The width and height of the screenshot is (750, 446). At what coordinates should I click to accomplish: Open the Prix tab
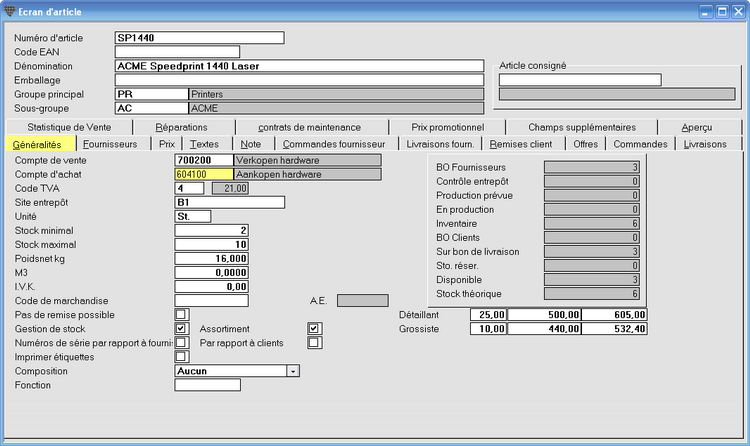(x=167, y=144)
